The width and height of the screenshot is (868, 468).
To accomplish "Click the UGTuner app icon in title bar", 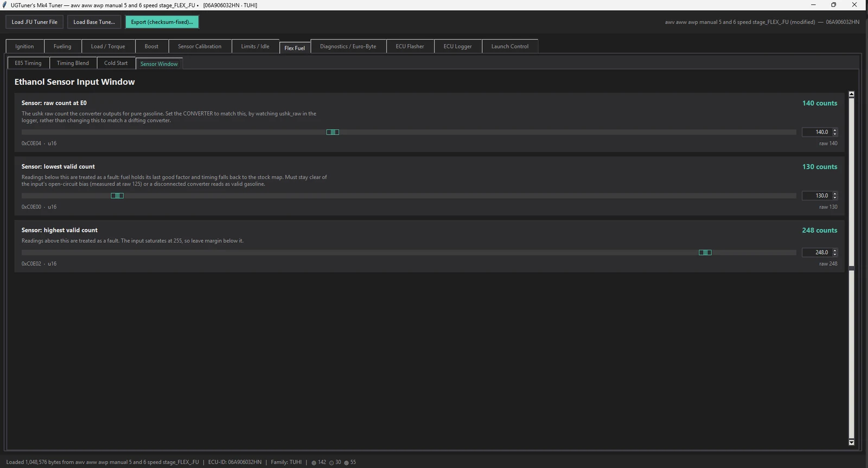I will [x=5, y=5].
